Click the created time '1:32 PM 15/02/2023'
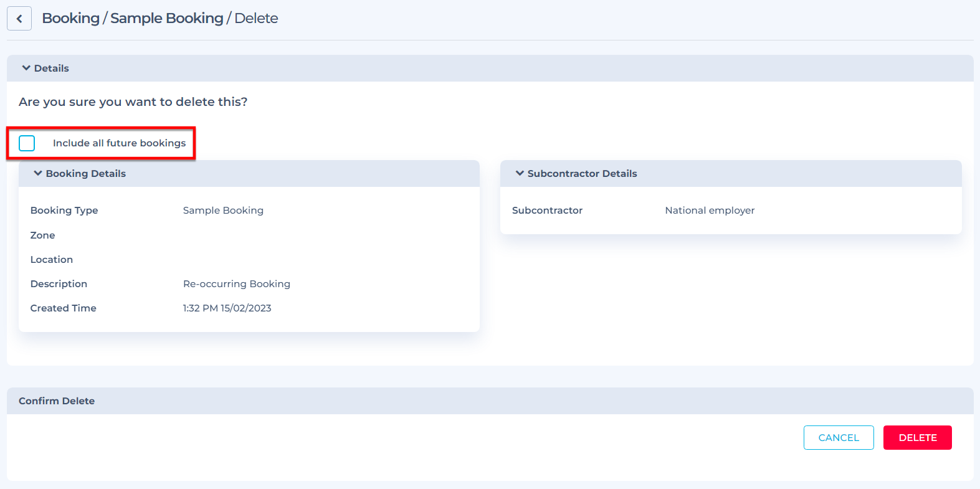The width and height of the screenshot is (980, 489). point(227,308)
